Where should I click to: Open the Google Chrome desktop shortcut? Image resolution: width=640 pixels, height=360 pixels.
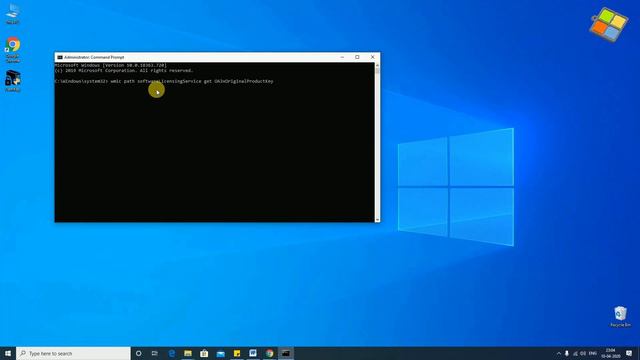(13, 50)
